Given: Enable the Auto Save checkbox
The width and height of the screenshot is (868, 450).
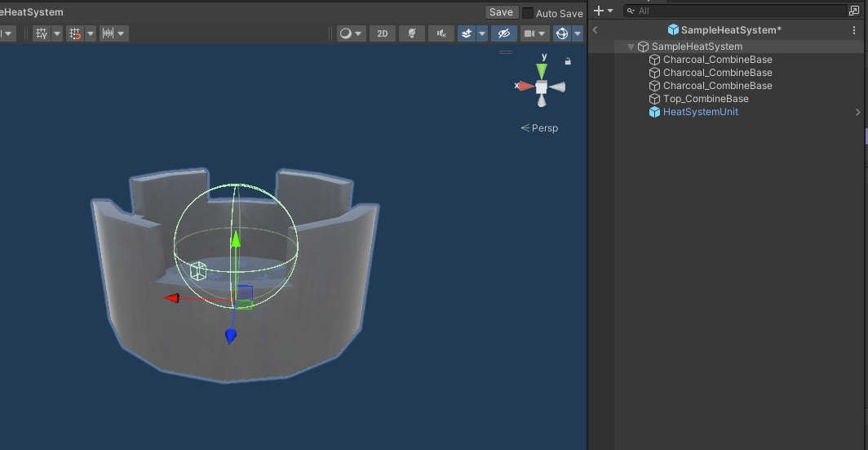Looking at the screenshot, I should click(528, 13).
